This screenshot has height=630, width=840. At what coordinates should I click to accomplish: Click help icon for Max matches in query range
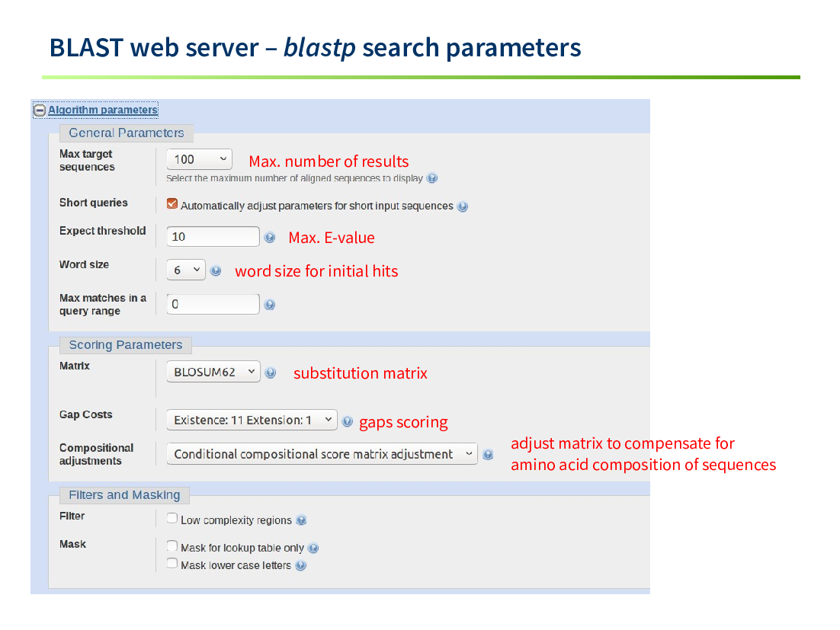click(x=270, y=305)
